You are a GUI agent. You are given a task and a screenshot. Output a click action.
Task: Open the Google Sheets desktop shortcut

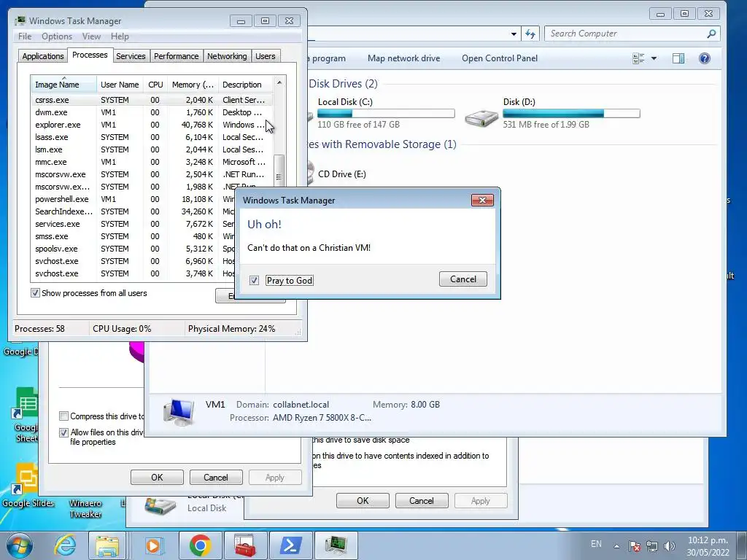pyautogui.click(x=27, y=414)
